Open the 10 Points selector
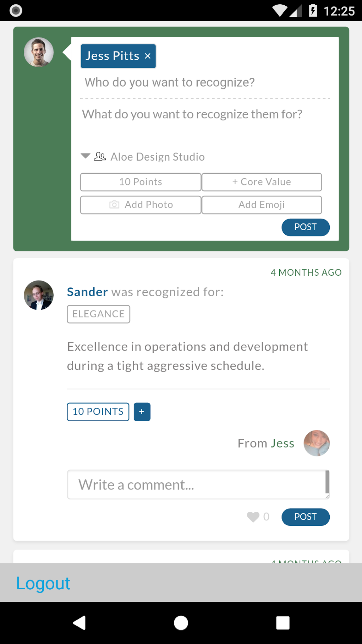This screenshot has height=644, width=362. [141, 182]
